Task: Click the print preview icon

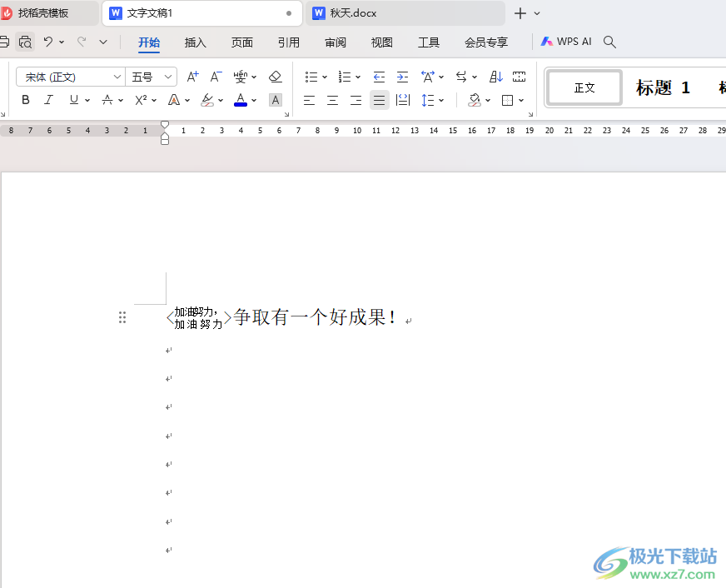Action: click(25, 42)
